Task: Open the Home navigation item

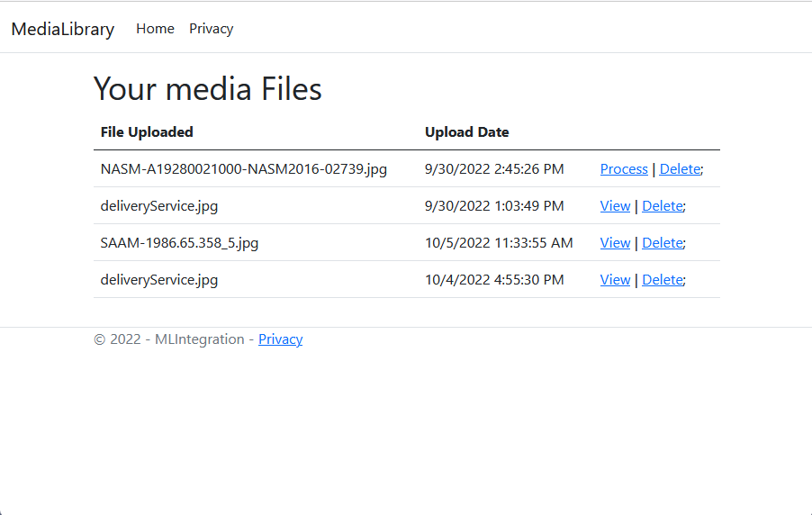Action: [x=155, y=29]
